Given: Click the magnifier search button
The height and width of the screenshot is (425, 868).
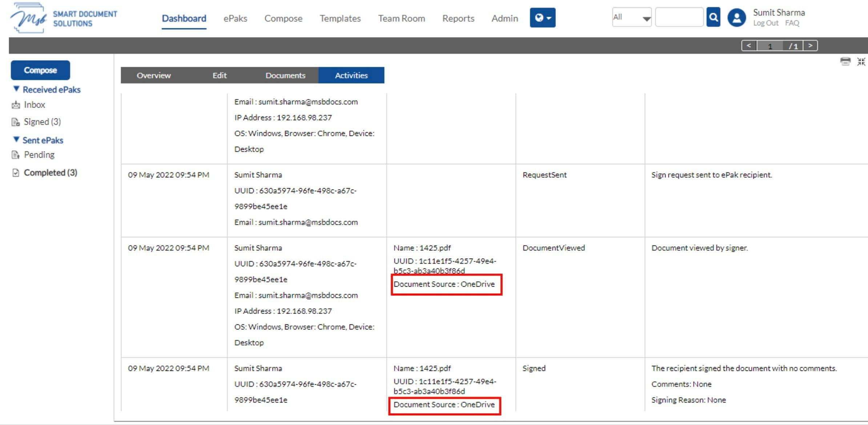Looking at the screenshot, I should pyautogui.click(x=713, y=17).
